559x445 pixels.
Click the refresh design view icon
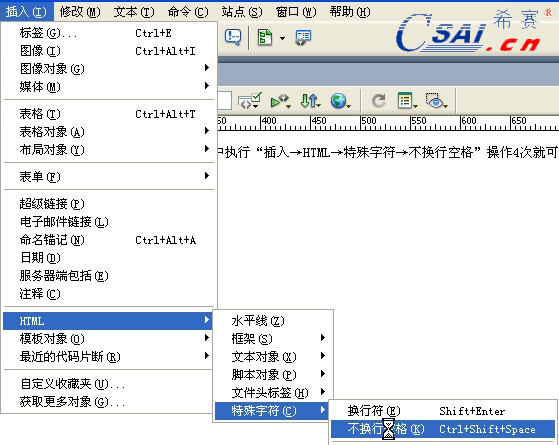tap(378, 101)
